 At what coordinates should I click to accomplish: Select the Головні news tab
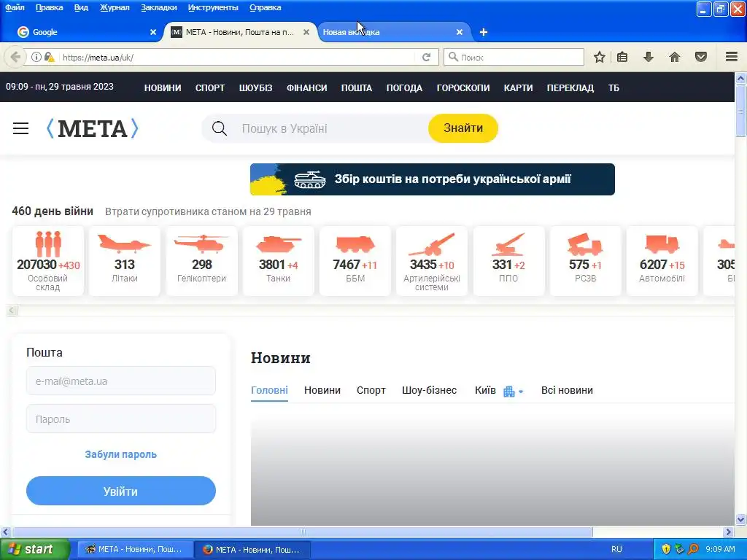(269, 391)
